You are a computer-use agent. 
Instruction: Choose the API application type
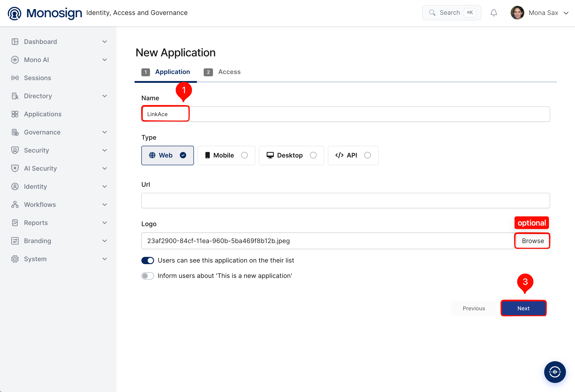(x=353, y=155)
